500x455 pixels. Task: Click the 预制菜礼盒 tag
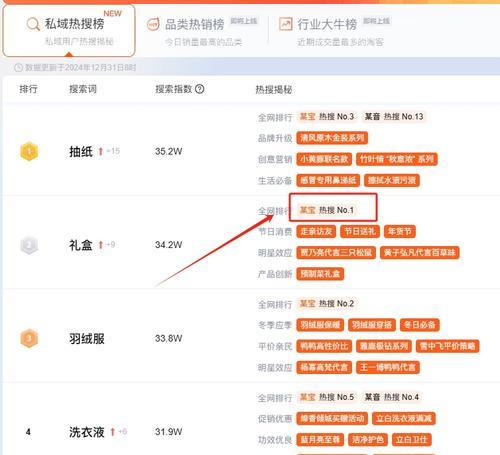(320, 274)
